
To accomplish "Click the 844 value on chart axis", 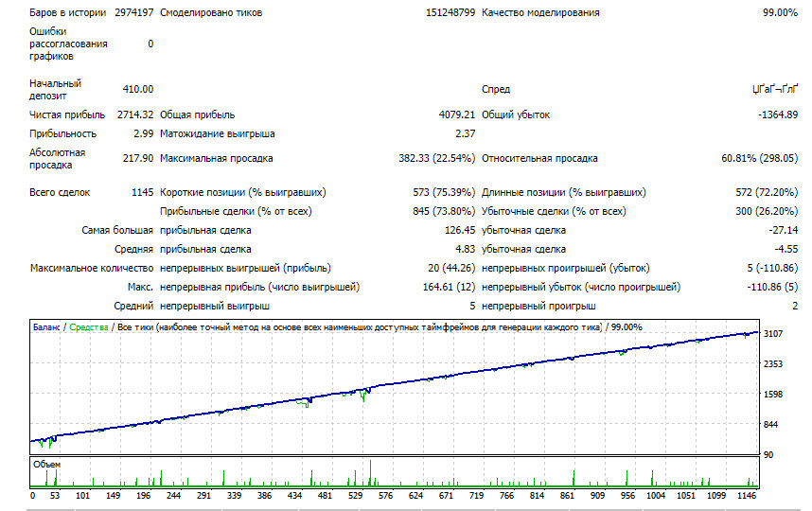I will pos(770,425).
